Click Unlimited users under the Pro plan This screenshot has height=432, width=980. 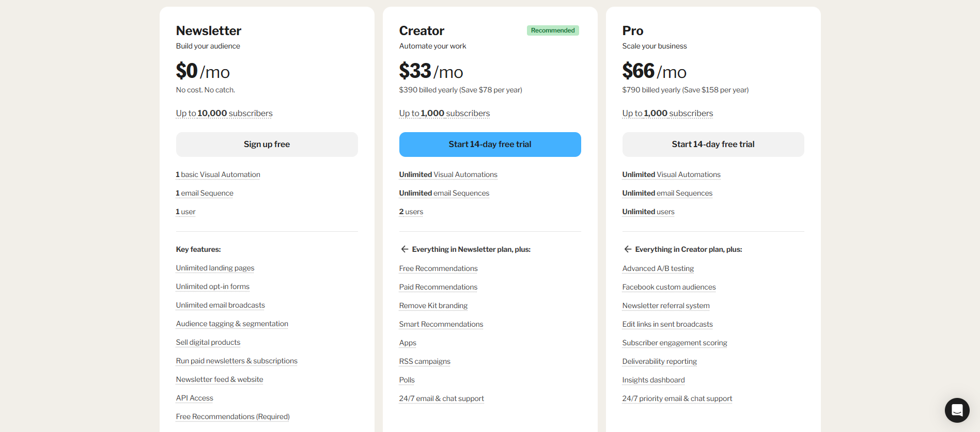pos(648,211)
